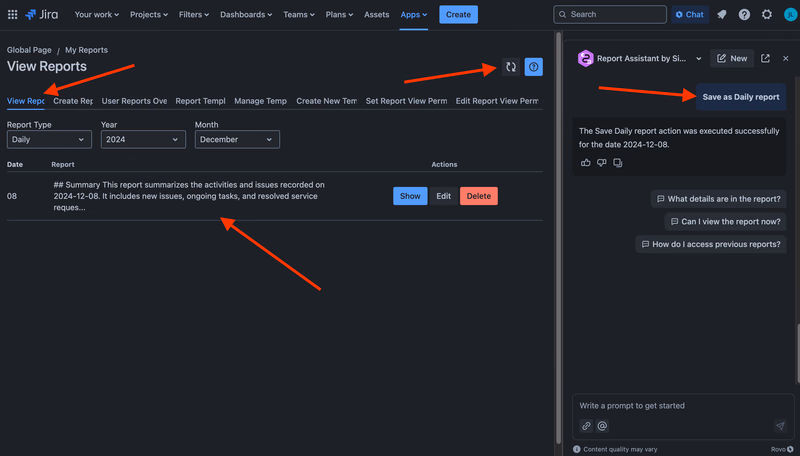Click the main page vertical scrollbar
Viewport: 800px width, 456px height.
pos(559,238)
